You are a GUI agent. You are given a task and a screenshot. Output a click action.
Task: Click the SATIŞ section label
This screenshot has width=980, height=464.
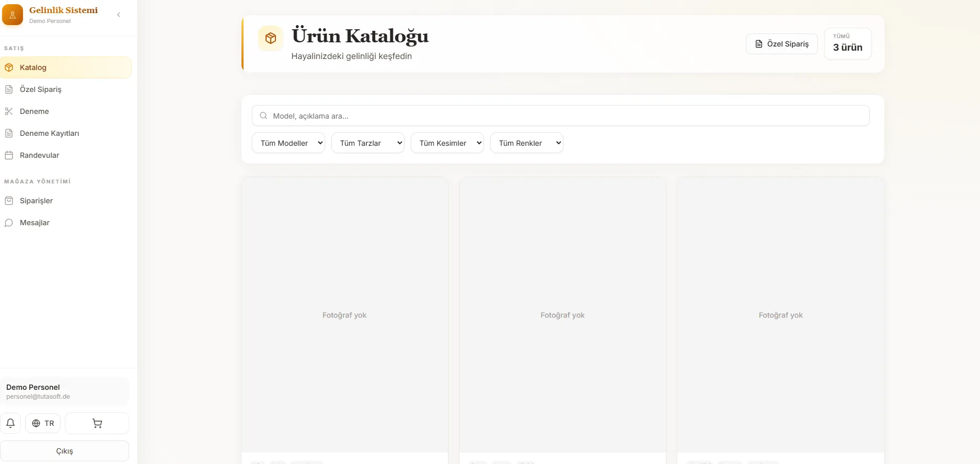coord(14,48)
